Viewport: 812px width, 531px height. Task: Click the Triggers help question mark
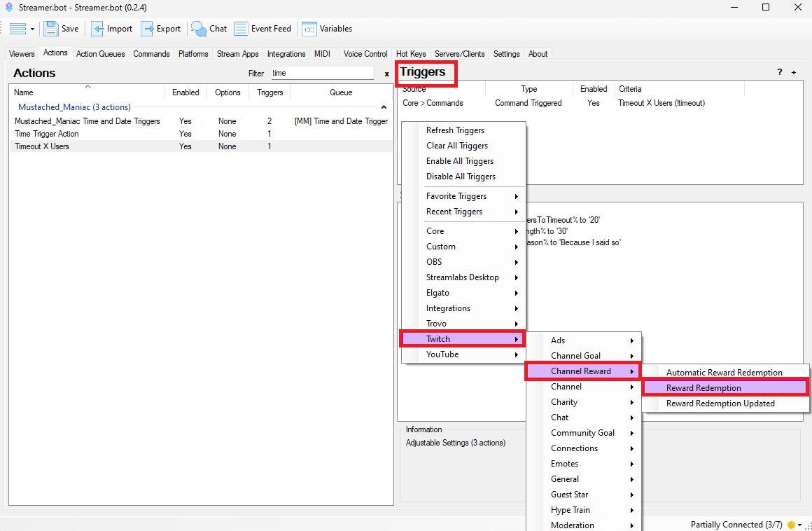(x=780, y=72)
